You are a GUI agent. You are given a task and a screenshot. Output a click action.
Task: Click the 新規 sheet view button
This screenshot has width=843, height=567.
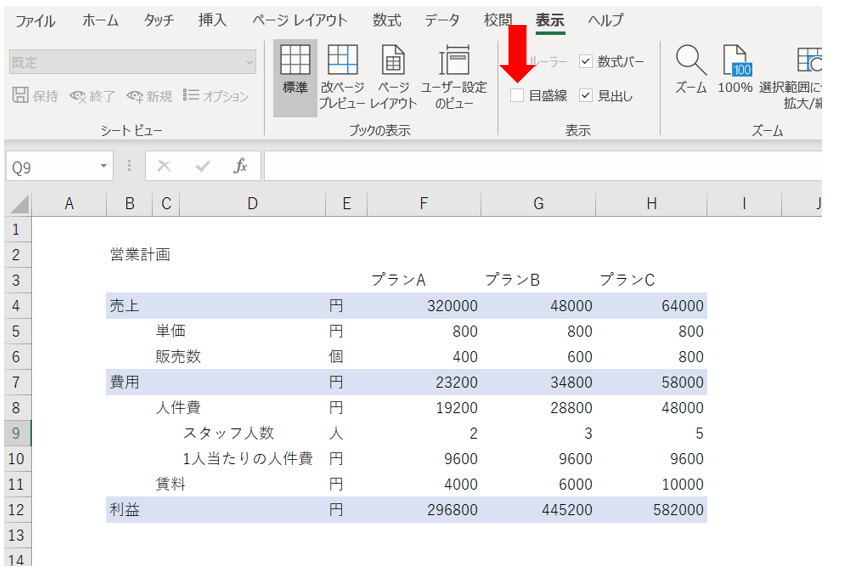pyautogui.click(x=149, y=96)
